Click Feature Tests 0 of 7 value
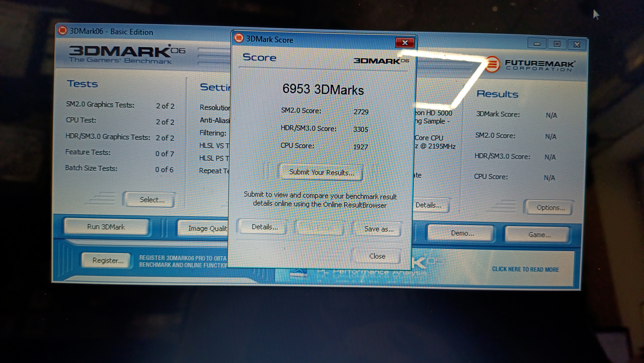This screenshot has width=644, height=363. click(164, 154)
